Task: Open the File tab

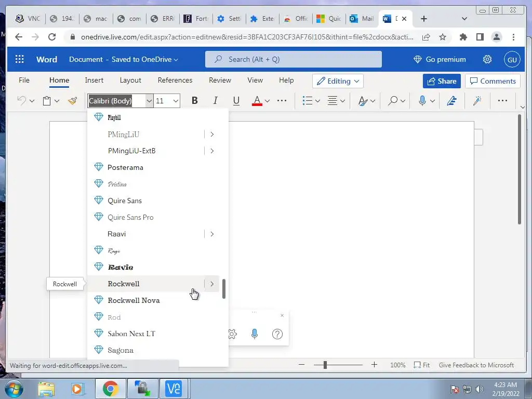Action: (x=24, y=80)
